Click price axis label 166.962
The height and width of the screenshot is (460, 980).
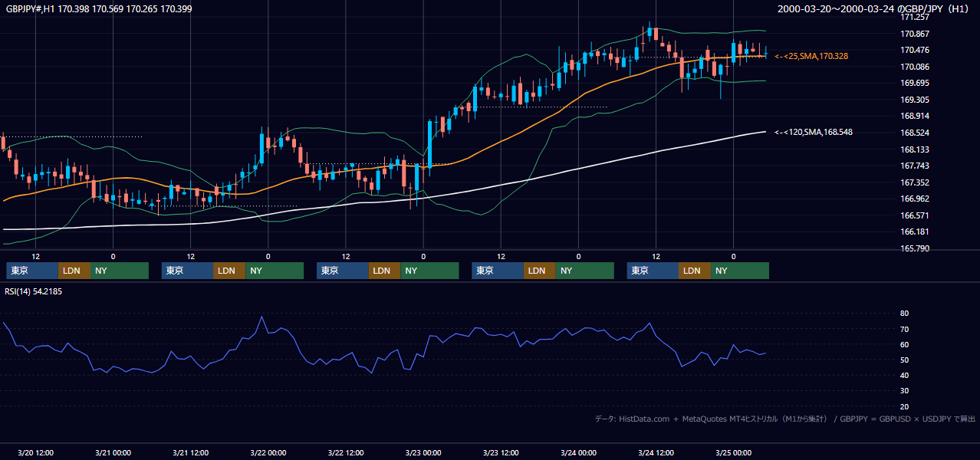pyautogui.click(x=914, y=199)
